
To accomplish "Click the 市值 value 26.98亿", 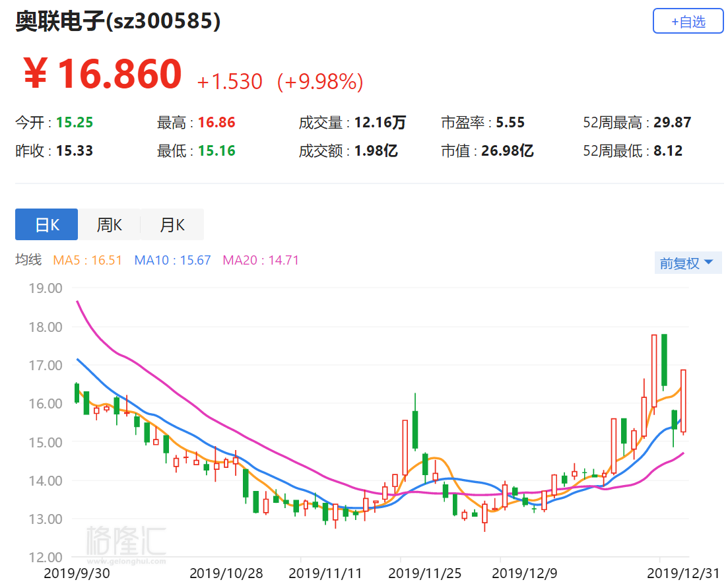I will (x=507, y=151).
